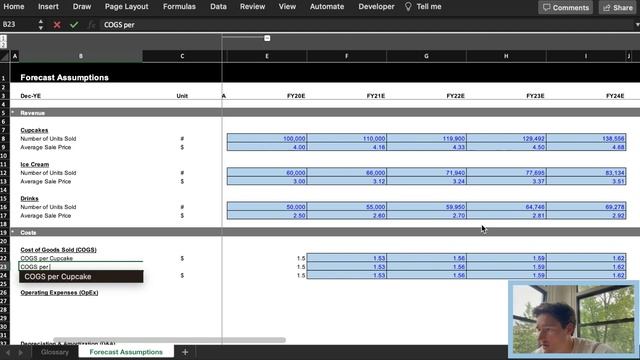Click drinks price cell 2.92

(x=586, y=216)
